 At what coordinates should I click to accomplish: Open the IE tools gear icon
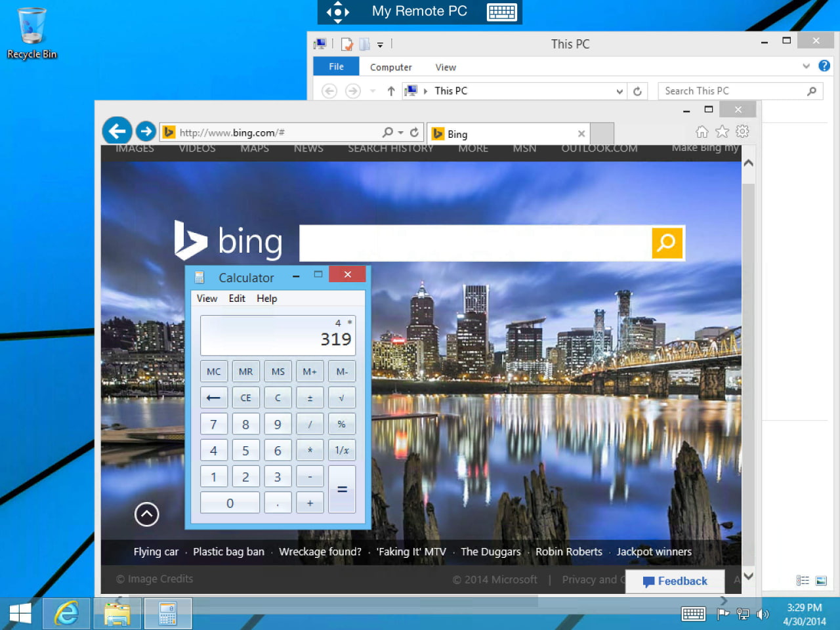[742, 132]
